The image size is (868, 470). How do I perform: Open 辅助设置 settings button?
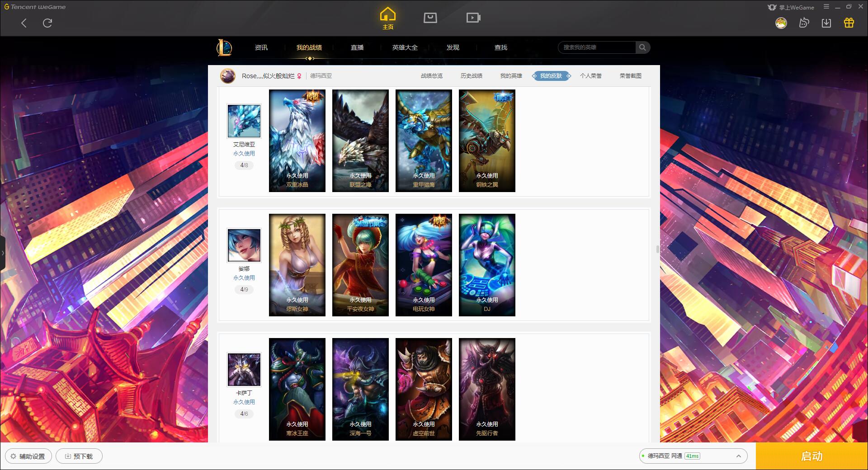coord(28,456)
